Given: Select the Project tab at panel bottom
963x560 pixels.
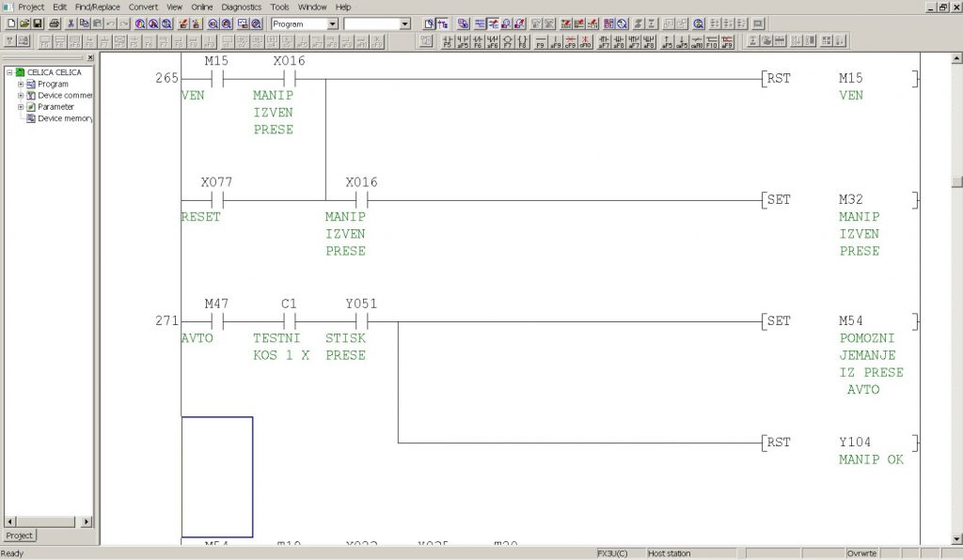Looking at the screenshot, I should pyautogui.click(x=20, y=536).
